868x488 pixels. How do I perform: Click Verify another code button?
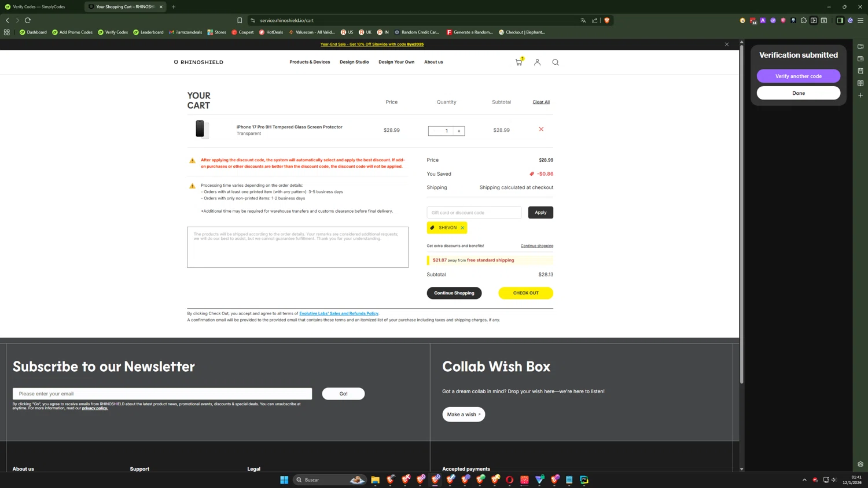click(x=799, y=76)
